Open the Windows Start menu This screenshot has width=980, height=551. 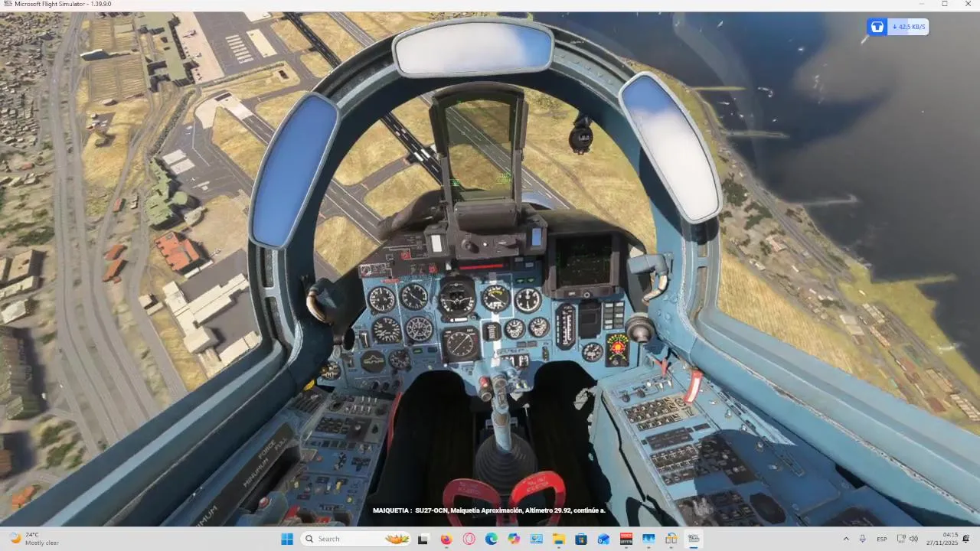[287, 539]
